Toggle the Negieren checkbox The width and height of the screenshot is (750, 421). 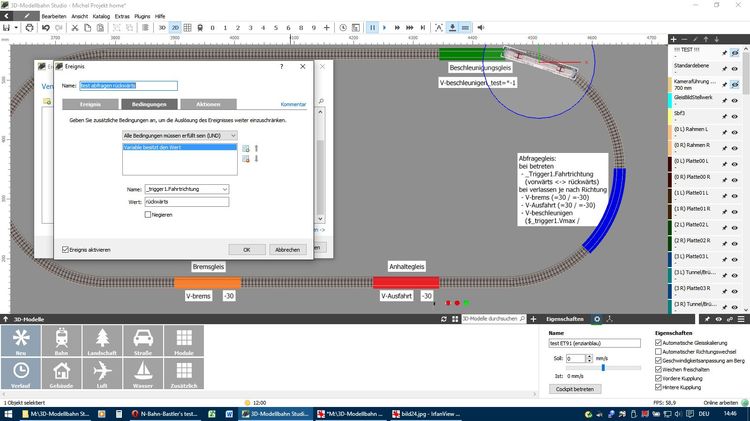148,215
